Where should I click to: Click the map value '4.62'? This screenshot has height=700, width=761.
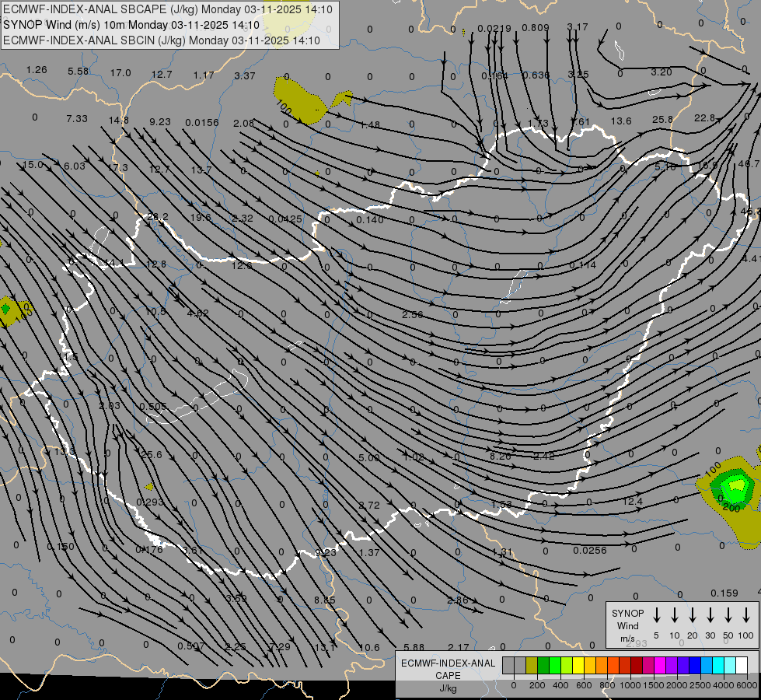click(198, 313)
